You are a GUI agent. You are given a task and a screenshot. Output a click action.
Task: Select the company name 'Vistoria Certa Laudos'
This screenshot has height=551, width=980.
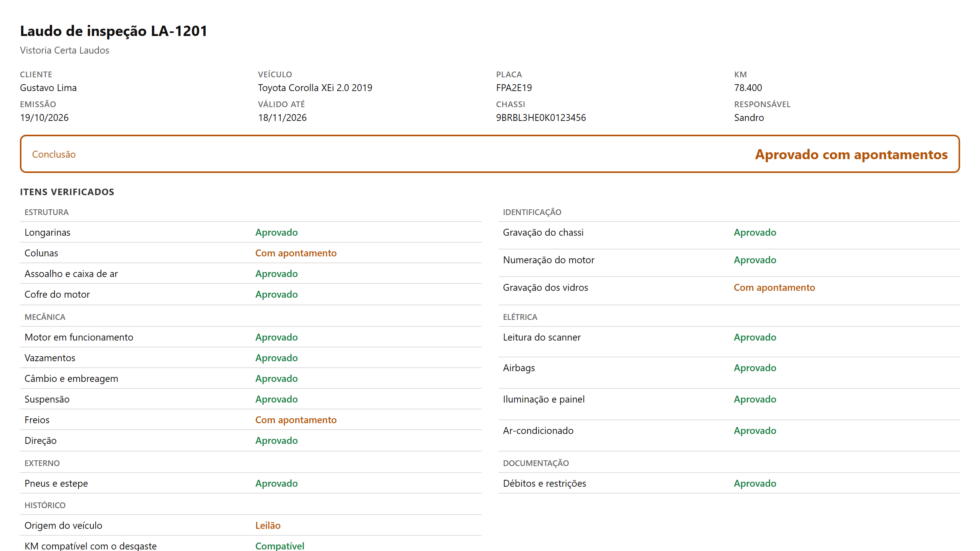click(65, 50)
